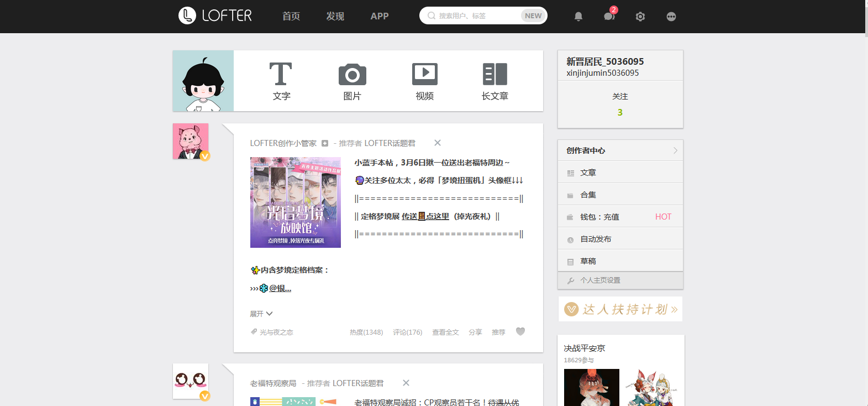Create a video post via 视频 icon
This screenshot has width=868, height=406.
(x=424, y=75)
